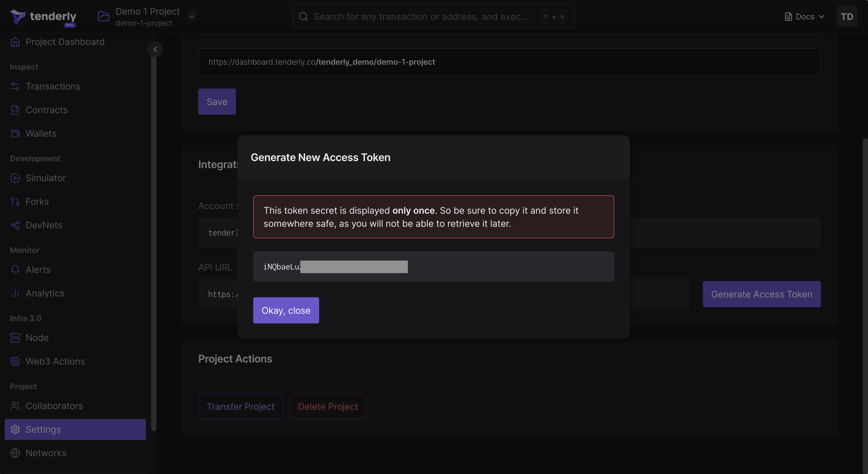This screenshot has height=474, width=868.
Task: Open the TD user avatar menu
Action: (847, 16)
